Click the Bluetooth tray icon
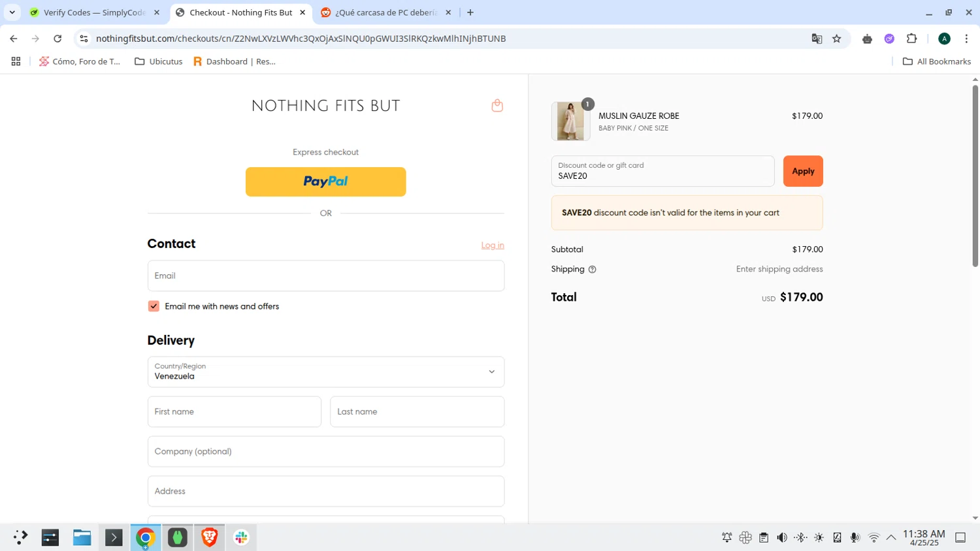Viewport: 980px width, 551px height. (800, 538)
